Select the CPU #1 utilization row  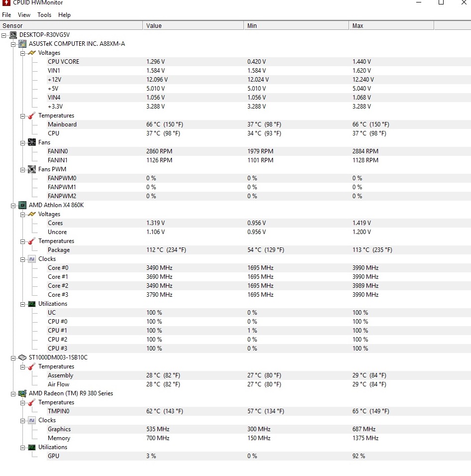click(259, 331)
